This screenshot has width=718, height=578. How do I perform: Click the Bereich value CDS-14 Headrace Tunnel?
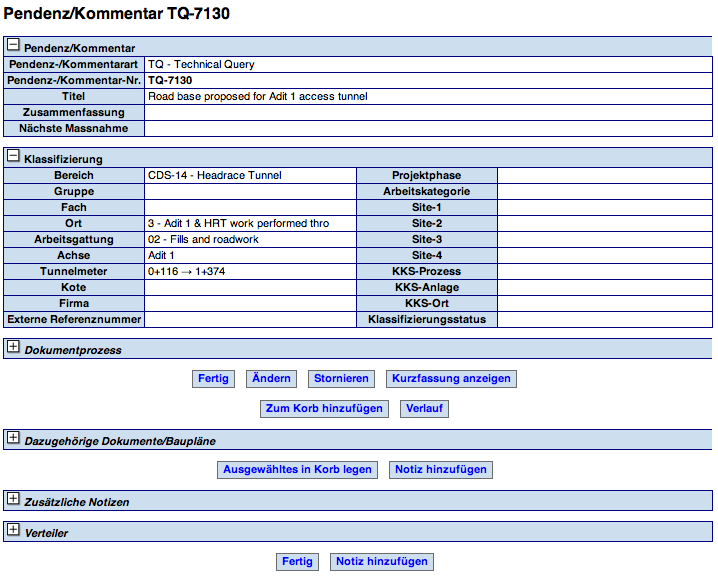(x=214, y=176)
